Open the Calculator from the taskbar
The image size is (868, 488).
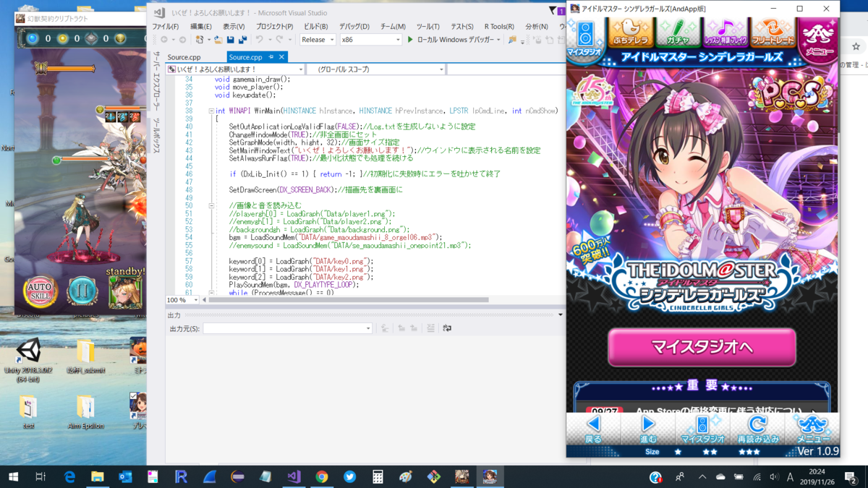(378, 476)
